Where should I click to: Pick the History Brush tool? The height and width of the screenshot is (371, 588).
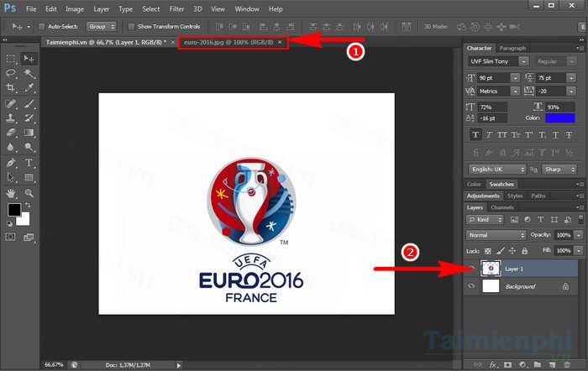click(x=29, y=118)
